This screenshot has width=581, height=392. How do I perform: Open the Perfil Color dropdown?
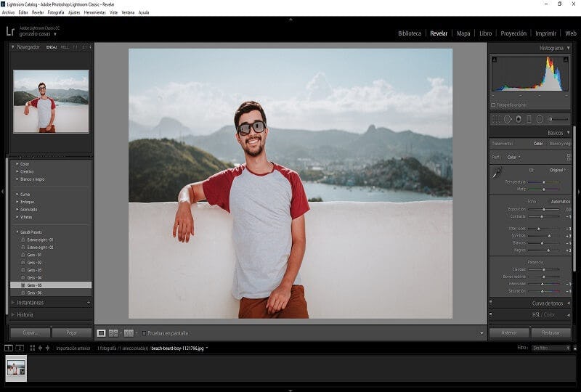pos(514,157)
